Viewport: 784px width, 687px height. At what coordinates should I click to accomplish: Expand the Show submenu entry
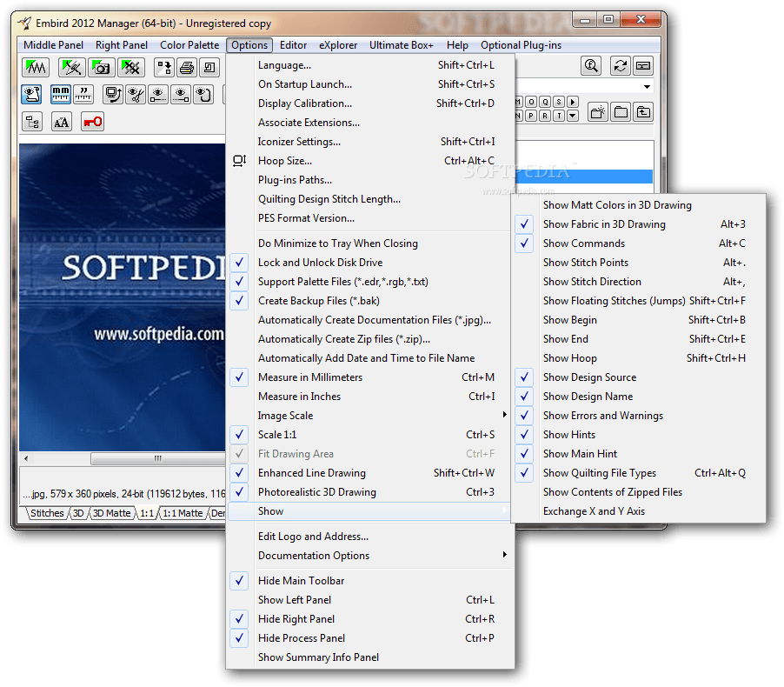point(369,511)
